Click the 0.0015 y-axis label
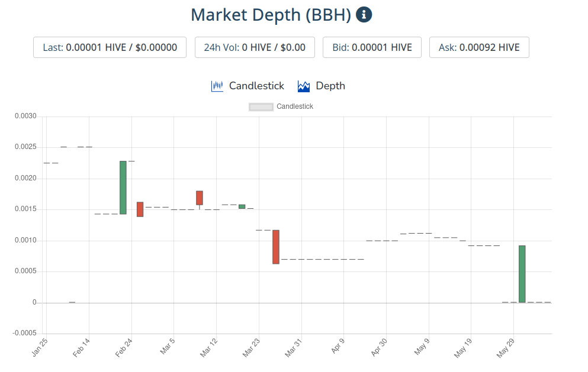 (25, 209)
